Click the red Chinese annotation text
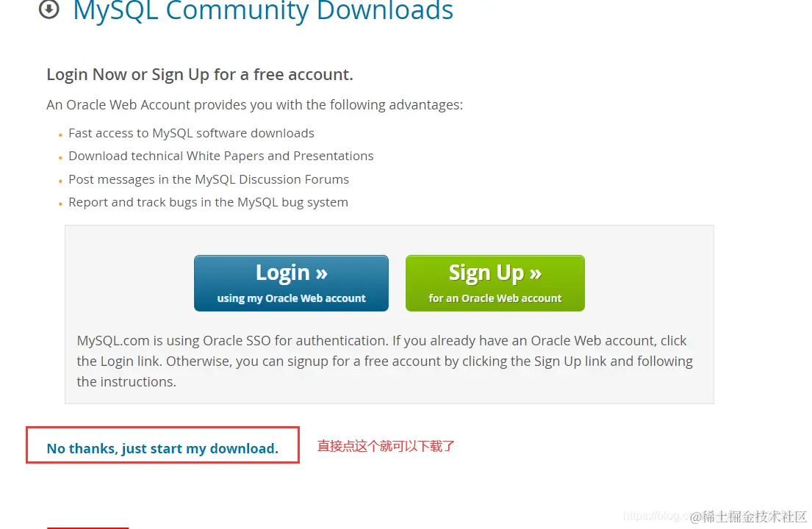Screen dimensions: 812x529 point(386,446)
